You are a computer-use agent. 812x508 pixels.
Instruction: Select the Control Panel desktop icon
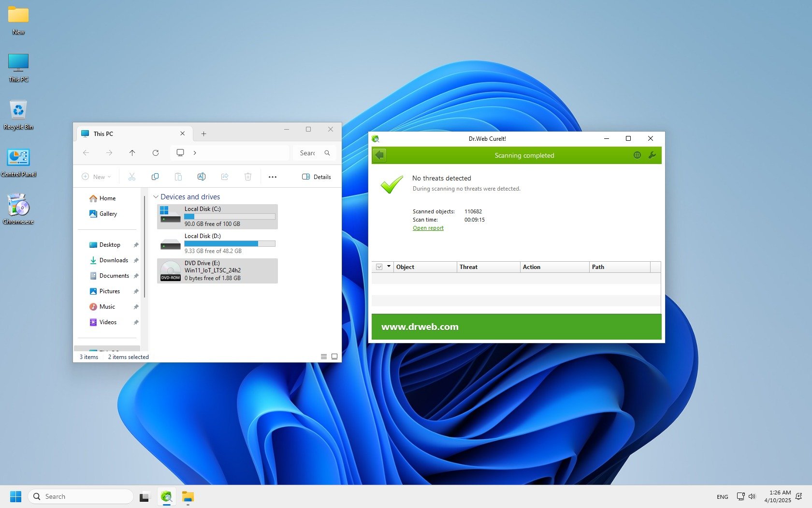(x=18, y=163)
